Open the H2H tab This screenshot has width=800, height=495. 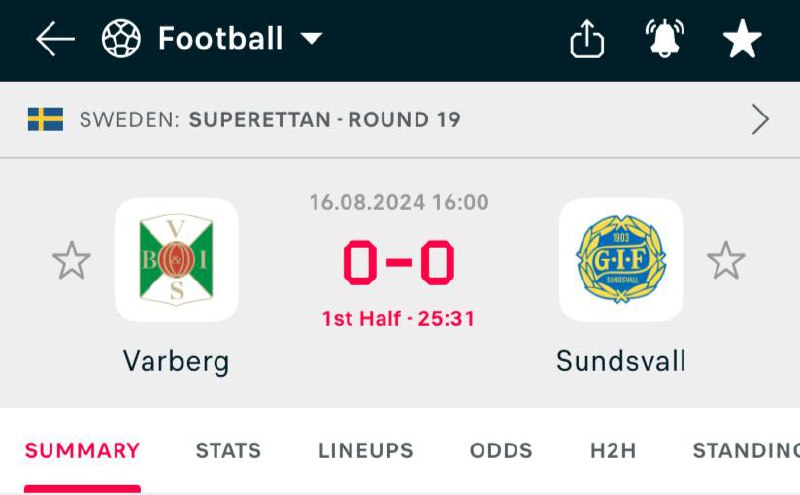point(613,451)
